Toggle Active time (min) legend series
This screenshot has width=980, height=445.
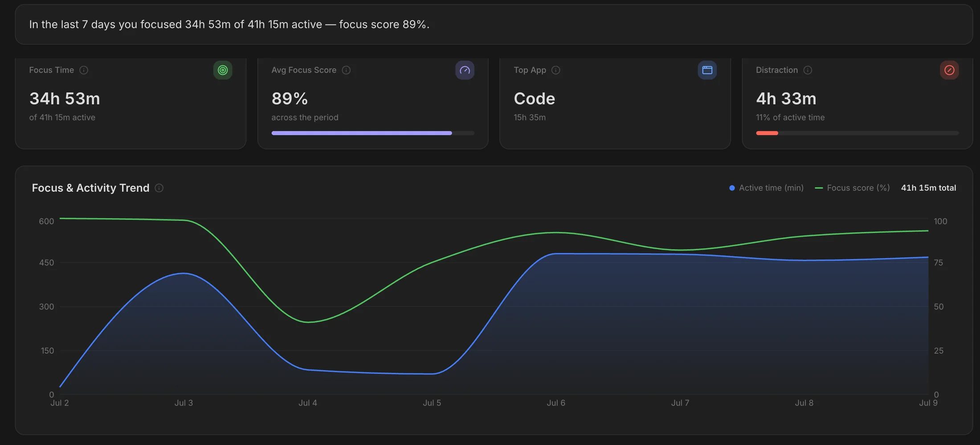click(766, 188)
